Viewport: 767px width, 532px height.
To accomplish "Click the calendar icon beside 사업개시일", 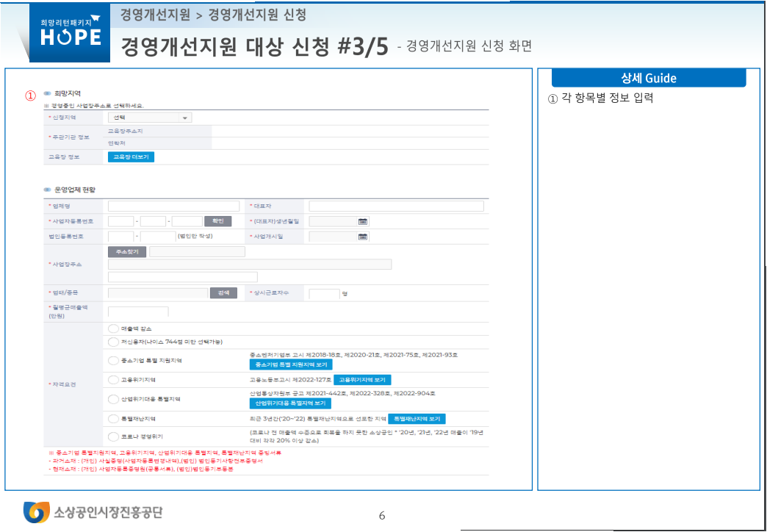I will [x=362, y=236].
